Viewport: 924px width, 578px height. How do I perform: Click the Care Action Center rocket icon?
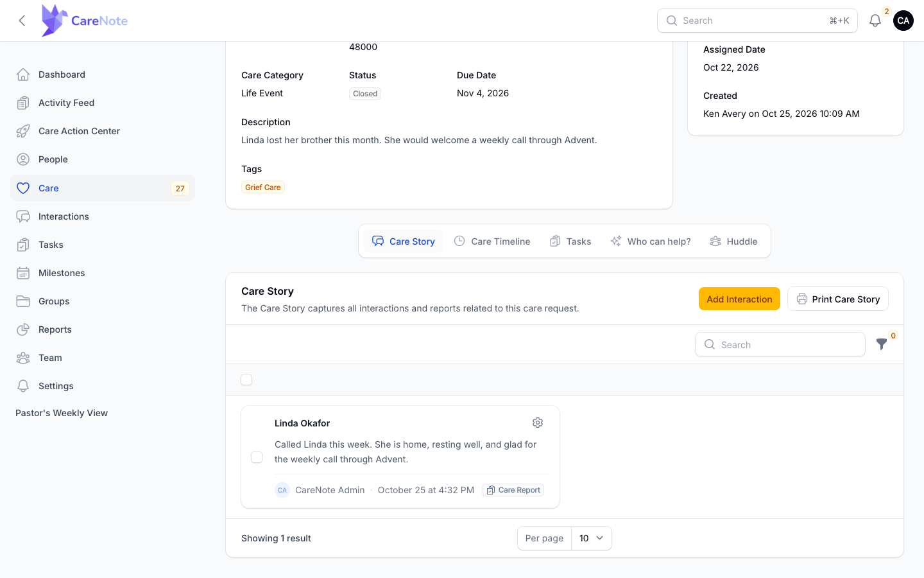[23, 131]
